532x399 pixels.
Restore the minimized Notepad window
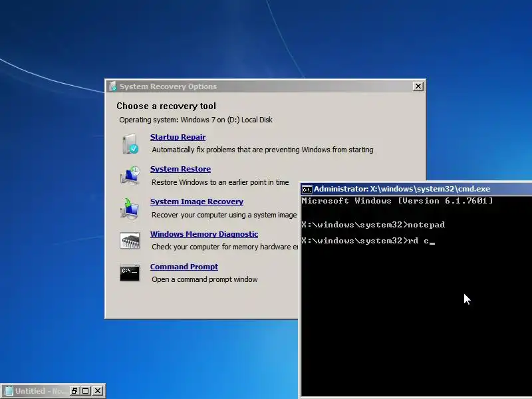pyautogui.click(x=74, y=391)
